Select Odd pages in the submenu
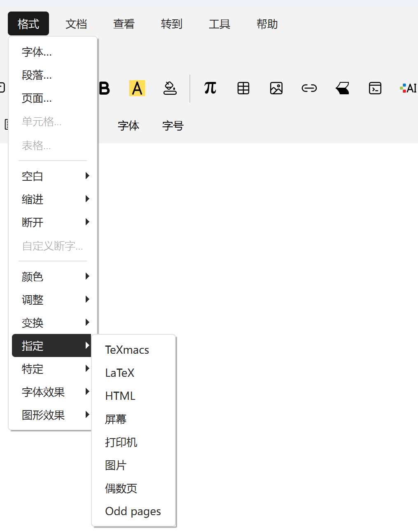418x532 pixels. coord(133,511)
